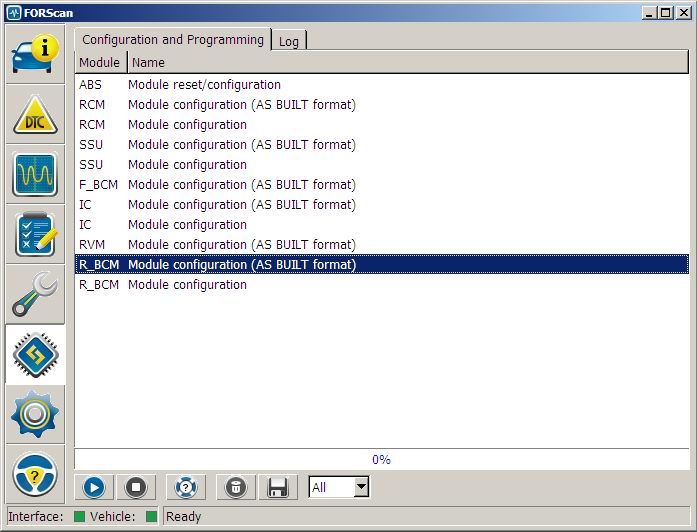Close the FORScan window
This screenshot has width=697, height=532.
(683, 12)
